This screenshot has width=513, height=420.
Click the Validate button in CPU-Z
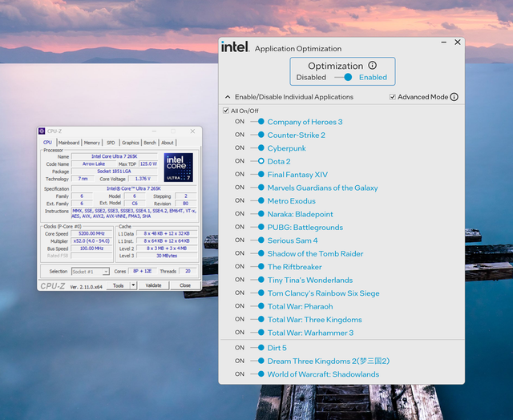[153, 285]
